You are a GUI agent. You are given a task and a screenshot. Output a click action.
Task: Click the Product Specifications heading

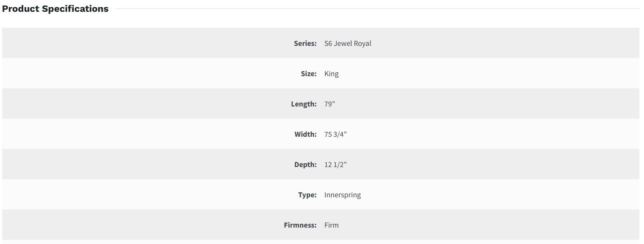point(55,9)
